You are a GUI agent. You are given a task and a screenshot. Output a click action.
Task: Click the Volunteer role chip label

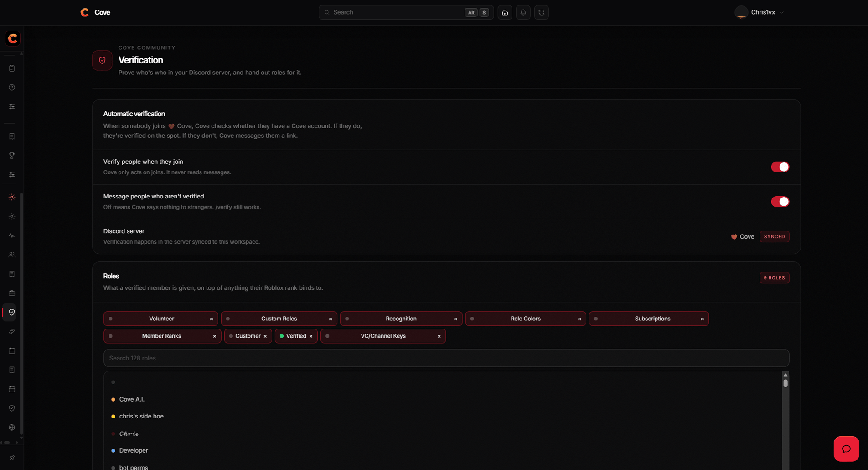point(161,319)
